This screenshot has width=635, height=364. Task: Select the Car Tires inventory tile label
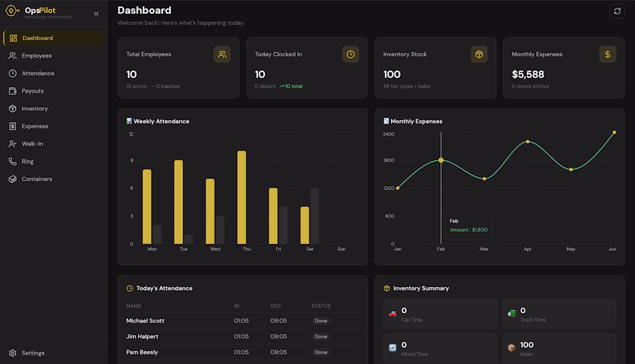pos(412,320)
